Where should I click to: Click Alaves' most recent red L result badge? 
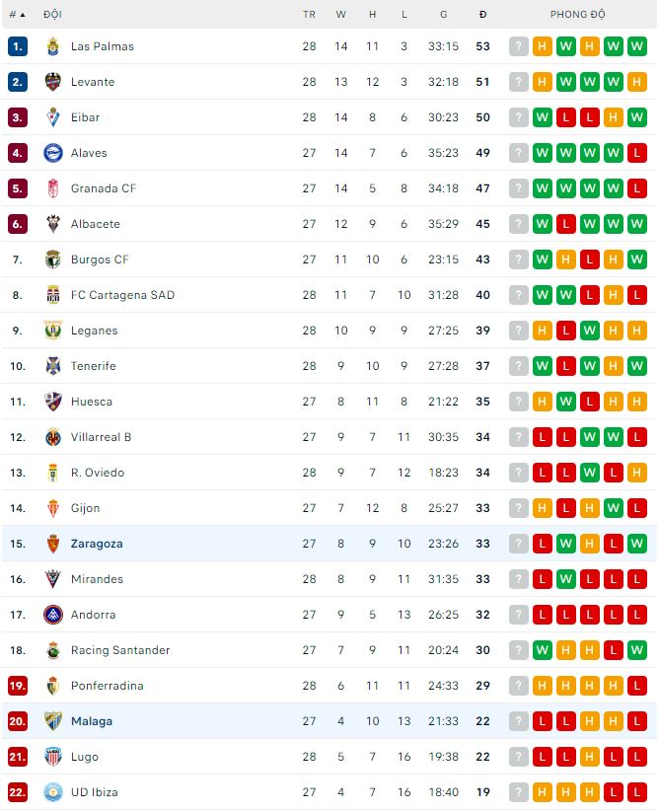637,153
